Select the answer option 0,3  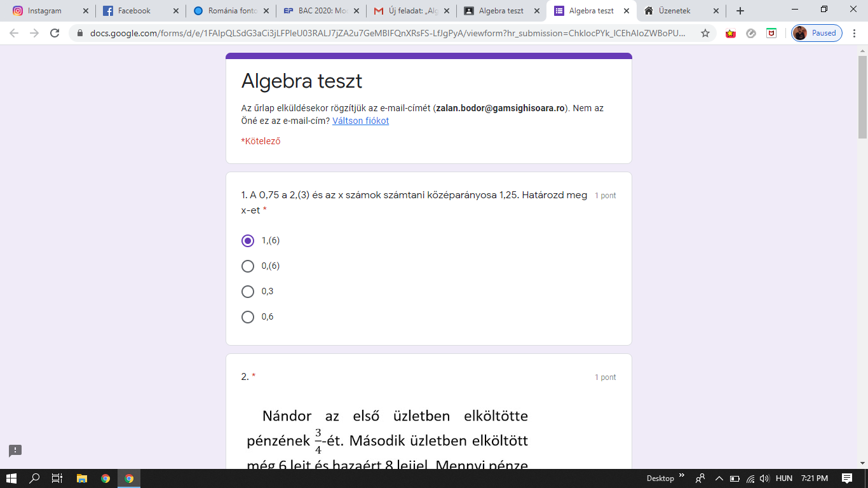(248, 292)
